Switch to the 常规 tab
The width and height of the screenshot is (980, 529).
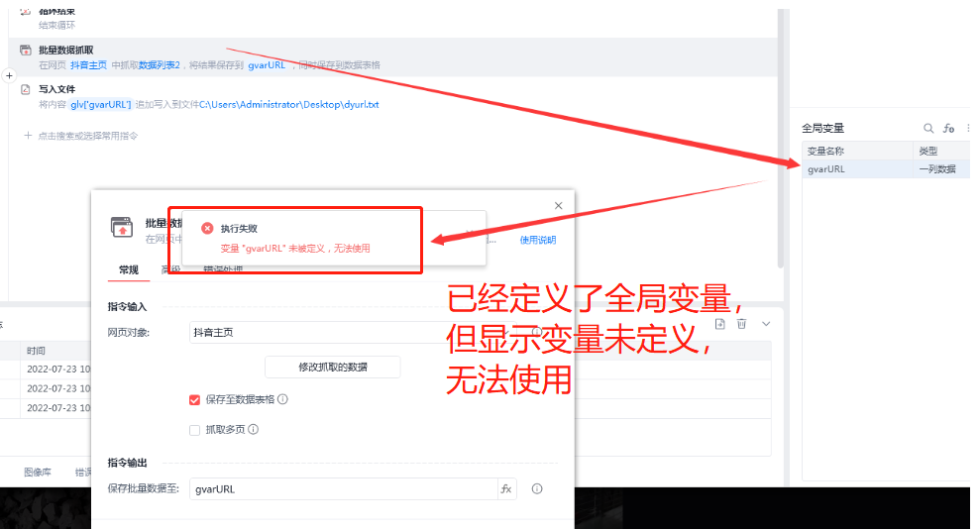129,269
